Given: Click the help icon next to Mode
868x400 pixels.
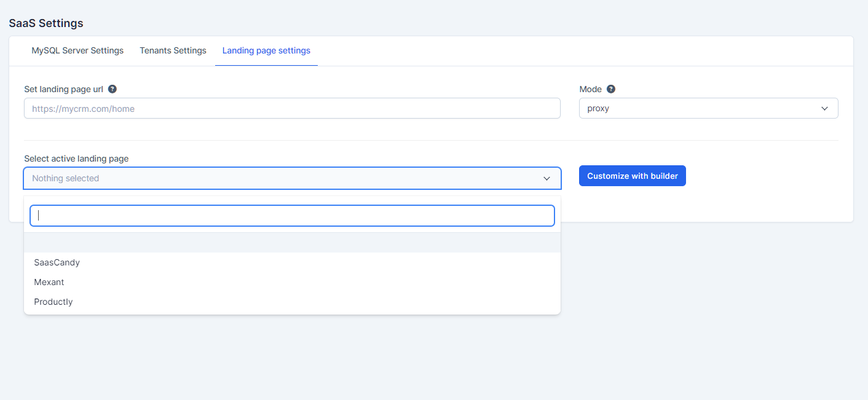Looking at the screenshot, I should coord(610,88).
